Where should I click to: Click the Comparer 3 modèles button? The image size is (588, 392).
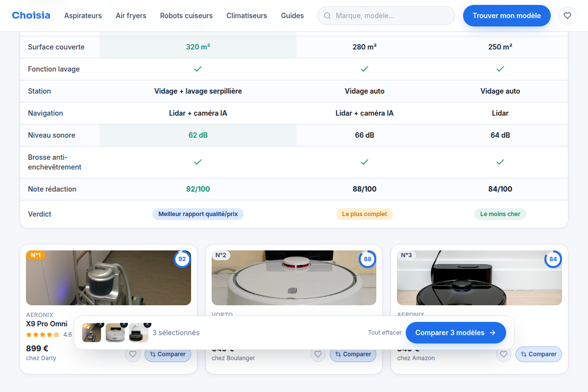(456, 333)
